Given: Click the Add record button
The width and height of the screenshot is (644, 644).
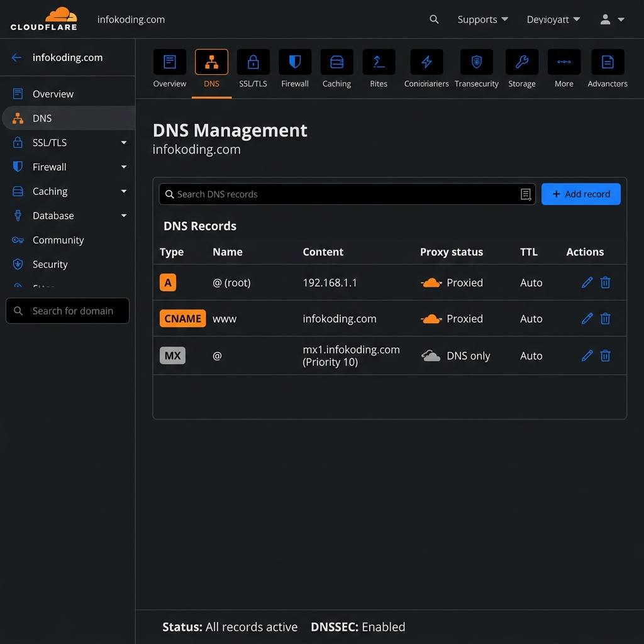Looking at the screenshot, I should (x=580, y=194).
